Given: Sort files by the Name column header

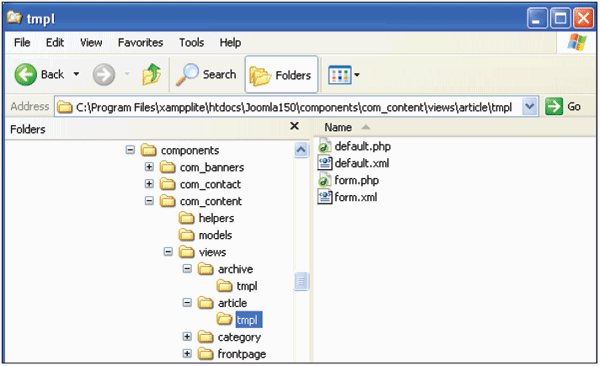Looking at the screenshot, I should (x=338, y=127).
